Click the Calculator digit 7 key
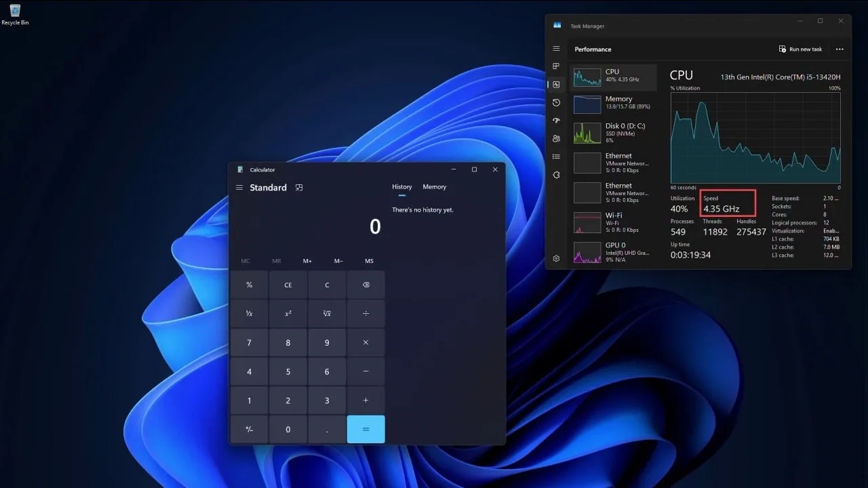 (249, 343)
